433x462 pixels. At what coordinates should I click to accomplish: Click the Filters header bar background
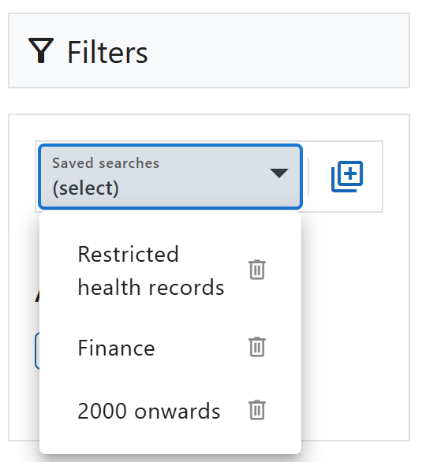coord(209,51)
